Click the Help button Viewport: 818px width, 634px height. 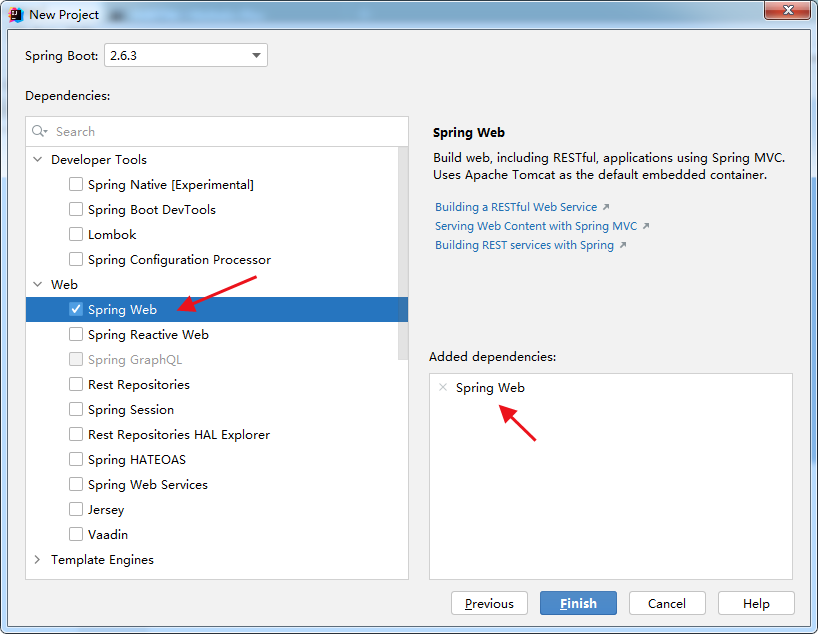[756, 603]
